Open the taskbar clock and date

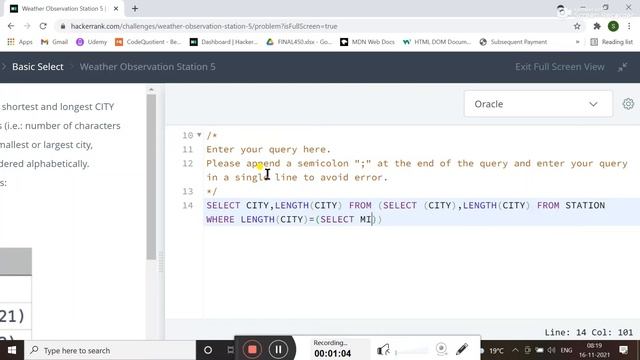tap(594, 350)
